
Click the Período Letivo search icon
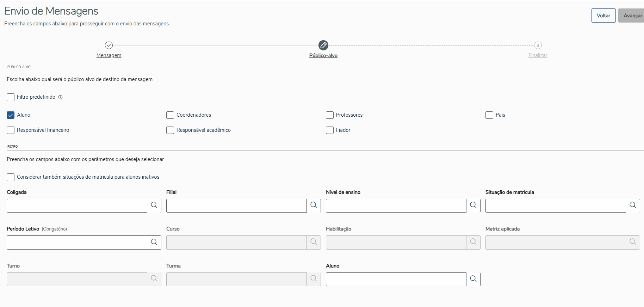tap(154, 242)
